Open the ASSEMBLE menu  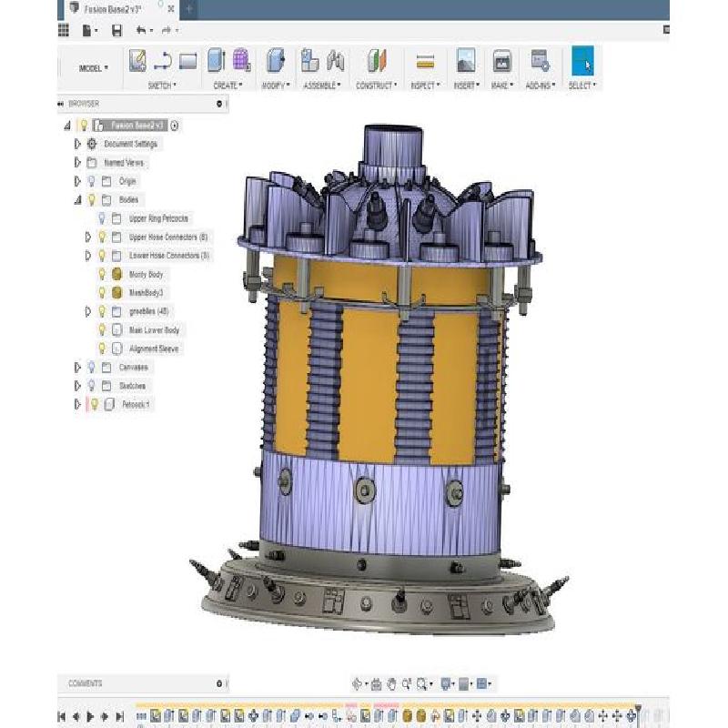pos(322,86)
